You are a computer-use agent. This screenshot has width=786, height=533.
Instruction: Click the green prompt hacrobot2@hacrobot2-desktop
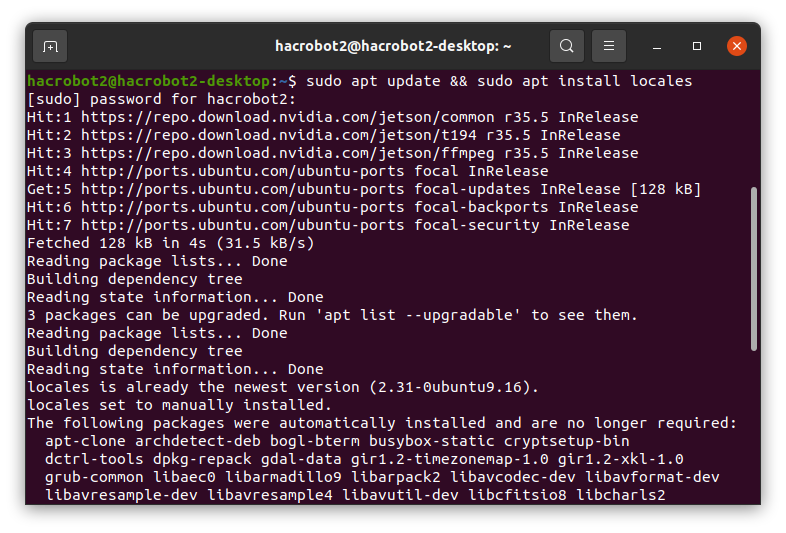(x=148, y=81)
